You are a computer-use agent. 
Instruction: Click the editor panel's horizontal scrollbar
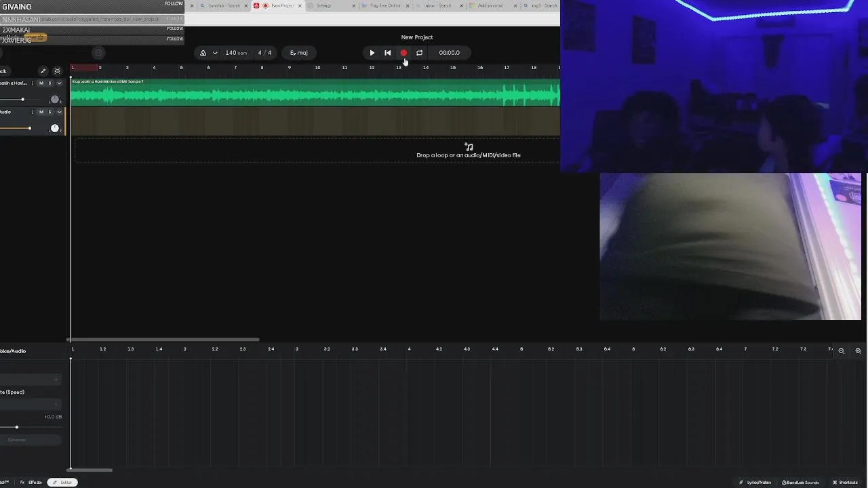(90, 470)
